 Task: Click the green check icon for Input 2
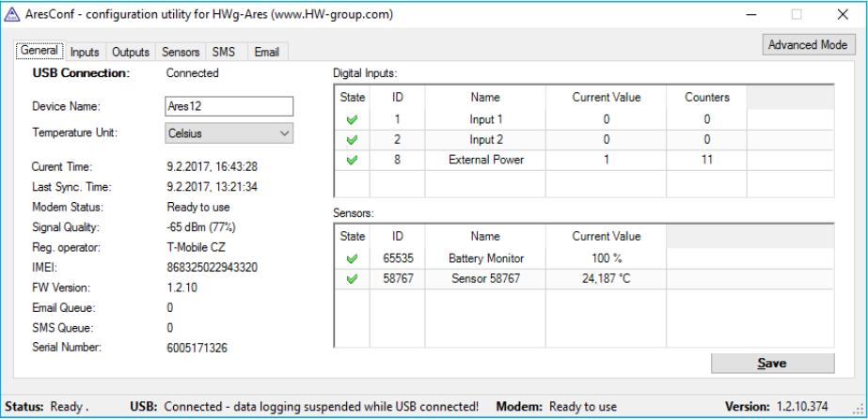click(352, 140)
